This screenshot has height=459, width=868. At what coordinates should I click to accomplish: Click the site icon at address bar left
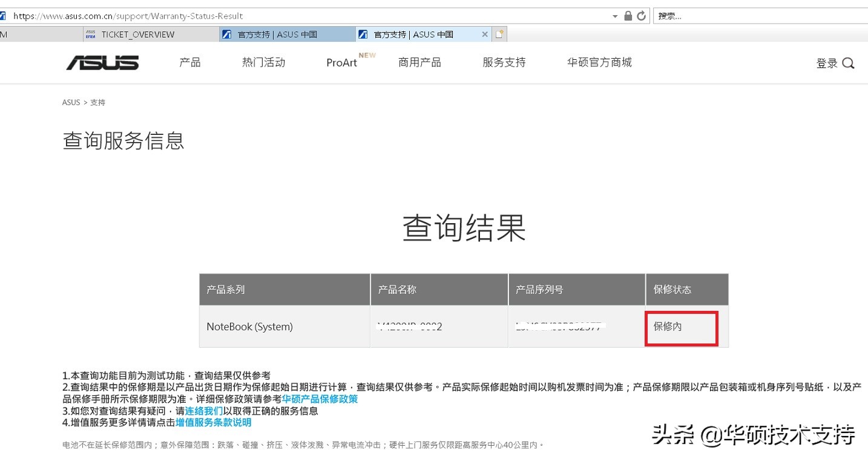click(5, 15)
